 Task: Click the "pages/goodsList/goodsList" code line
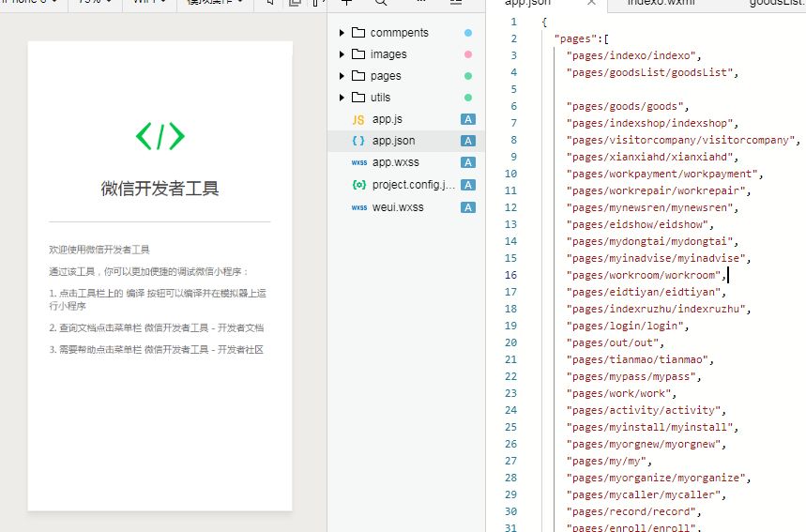[652, 73]
